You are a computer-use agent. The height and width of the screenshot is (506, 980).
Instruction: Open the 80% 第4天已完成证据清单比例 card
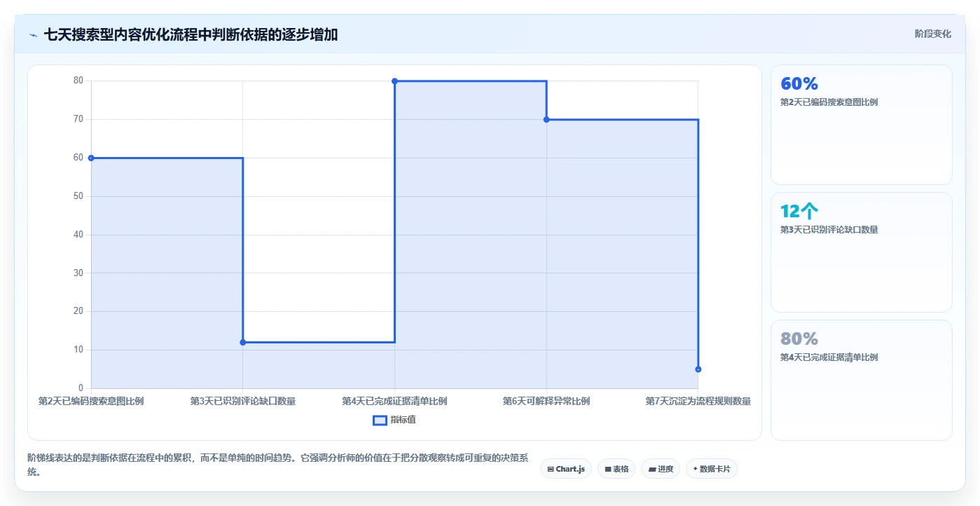click(x=861, y=380)
